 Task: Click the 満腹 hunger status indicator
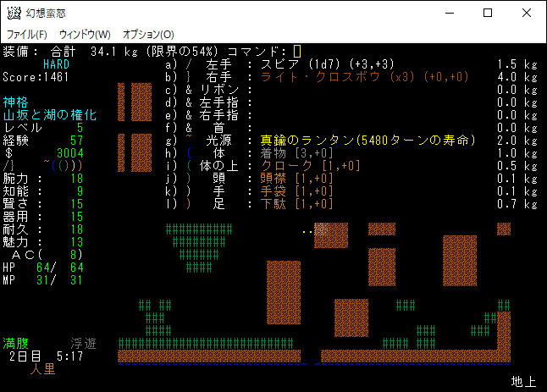click(x=15, y=344)
